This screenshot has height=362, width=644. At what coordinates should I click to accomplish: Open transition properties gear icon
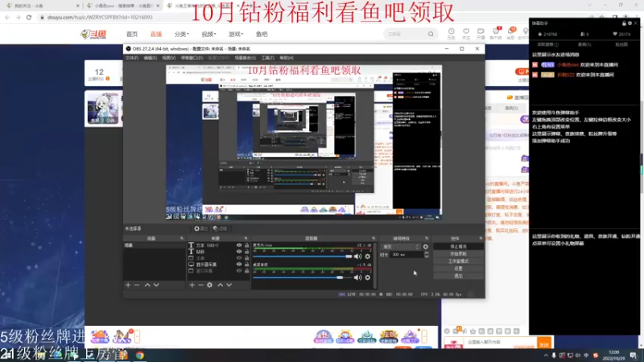(426, 247)
